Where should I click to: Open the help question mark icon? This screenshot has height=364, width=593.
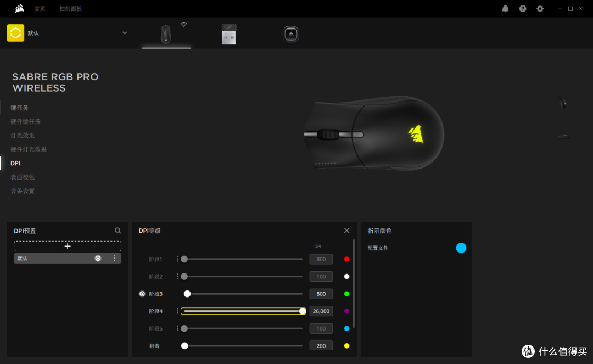pos(523,9)
